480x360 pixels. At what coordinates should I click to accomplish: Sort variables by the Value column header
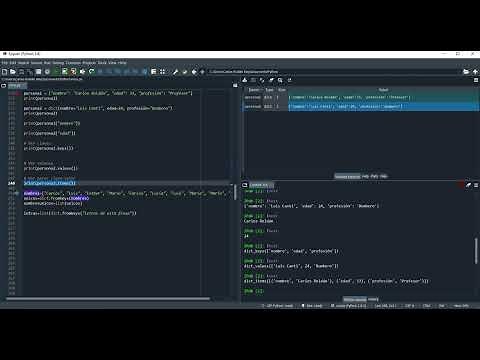pyautogui.click(x=383, y=90)
